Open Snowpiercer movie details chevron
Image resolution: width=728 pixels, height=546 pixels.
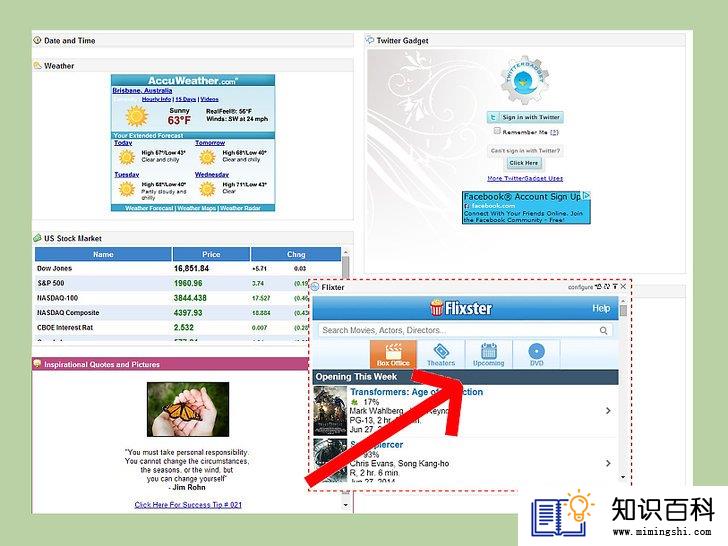pos(608,463)
